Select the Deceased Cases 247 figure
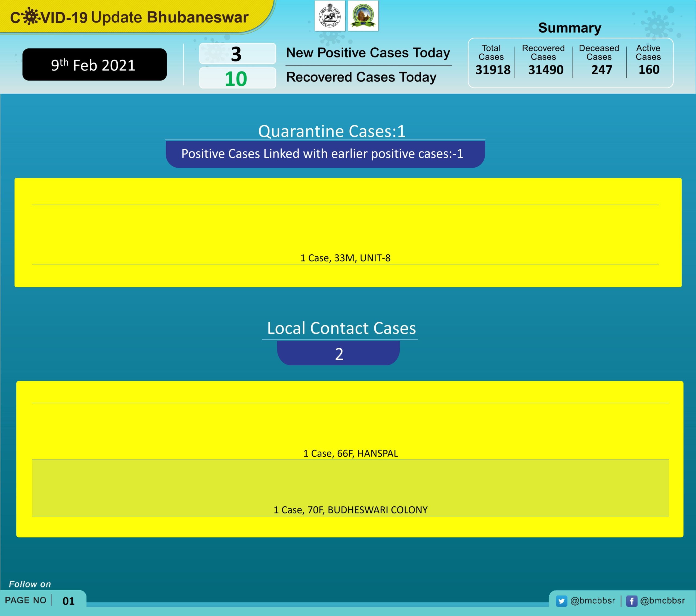Viewport: 696px width, 616px height. pyautogui.click(x=601, y=70)
